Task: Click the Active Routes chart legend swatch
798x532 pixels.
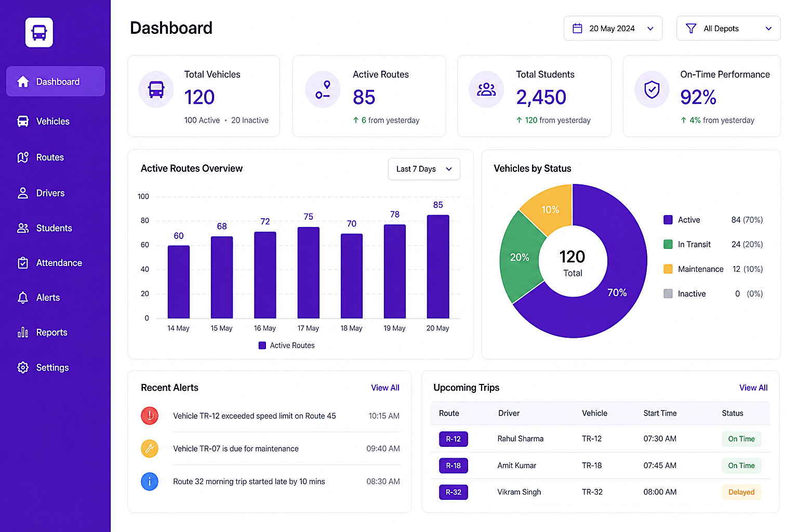Action: coord(262,345)
